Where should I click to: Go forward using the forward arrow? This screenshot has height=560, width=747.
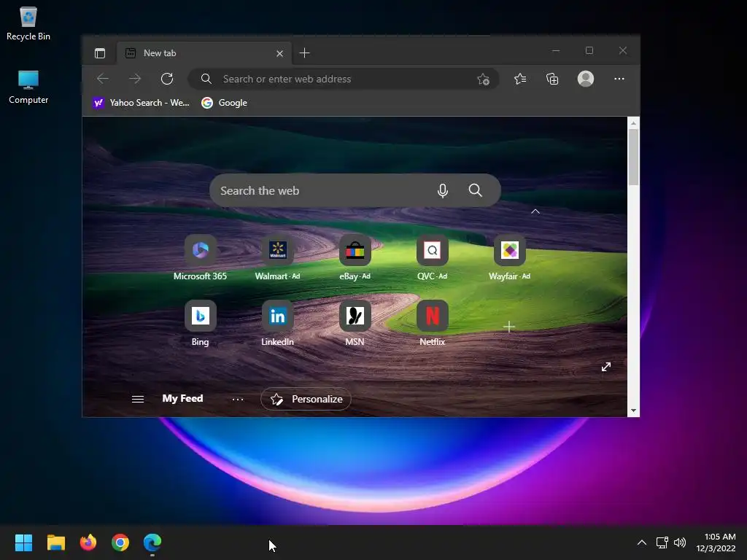[x=135, y=79]
